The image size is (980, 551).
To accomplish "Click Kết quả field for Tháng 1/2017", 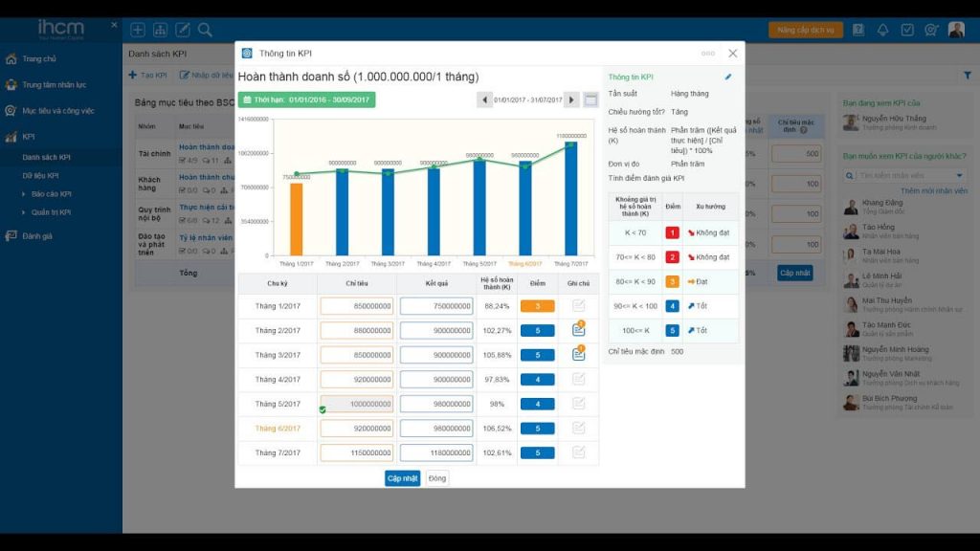I will point(436,306).
